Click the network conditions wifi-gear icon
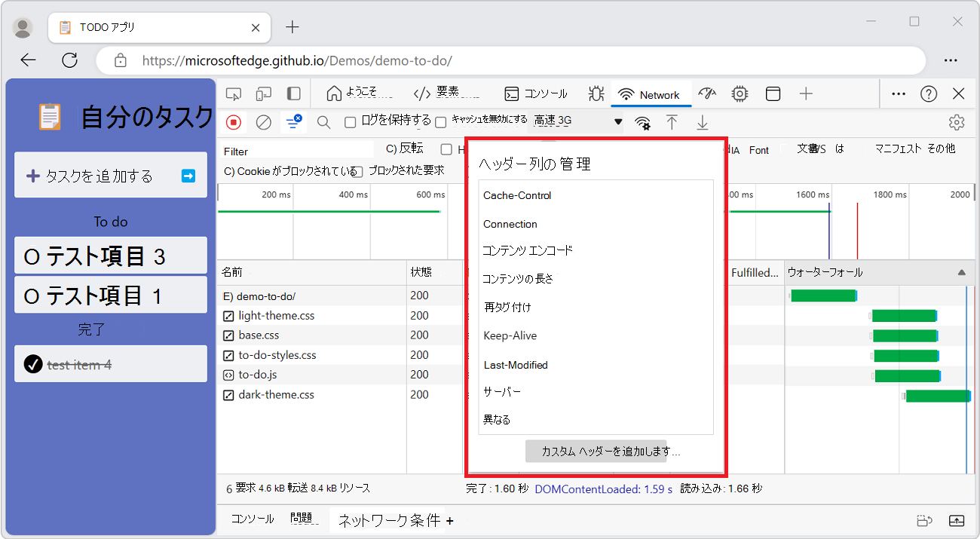The width and height of the screenshot is (980, 539). tap(643, 121)
